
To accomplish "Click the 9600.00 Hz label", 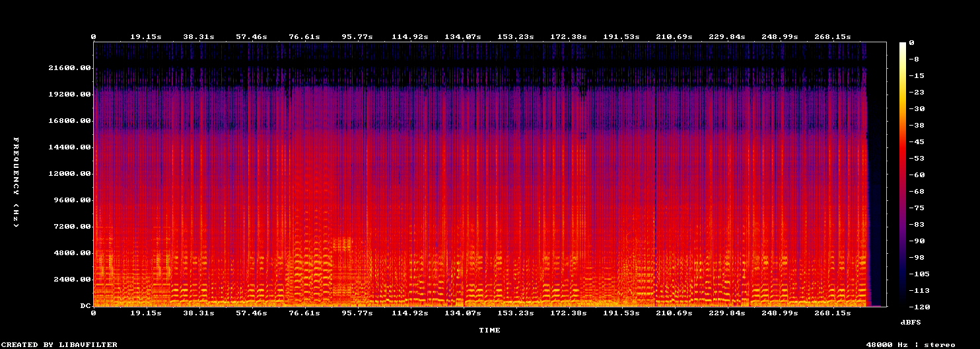I will tap(71, 200).
